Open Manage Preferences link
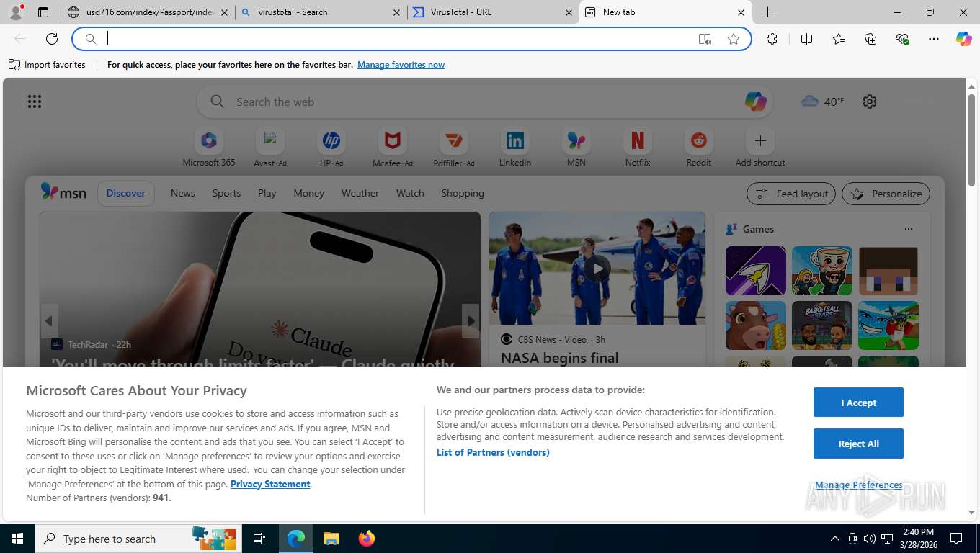 click(x=858, y=485)
